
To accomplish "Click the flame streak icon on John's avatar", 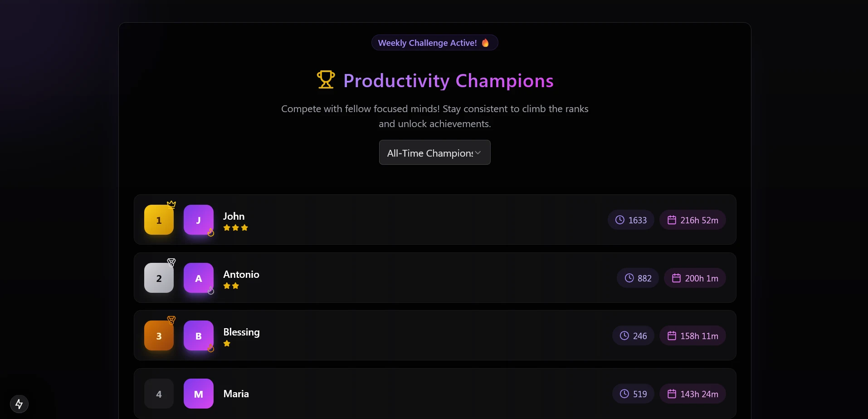I will (210, 233).
